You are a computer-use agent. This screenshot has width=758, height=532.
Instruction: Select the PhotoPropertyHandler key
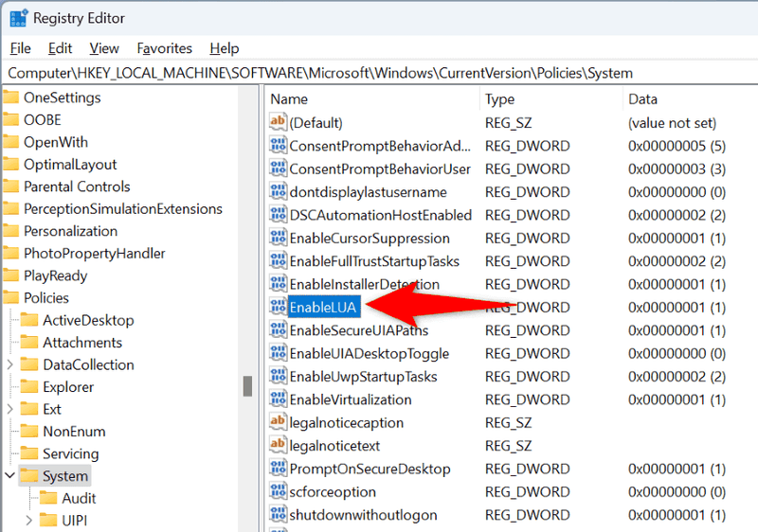(95, 253)
